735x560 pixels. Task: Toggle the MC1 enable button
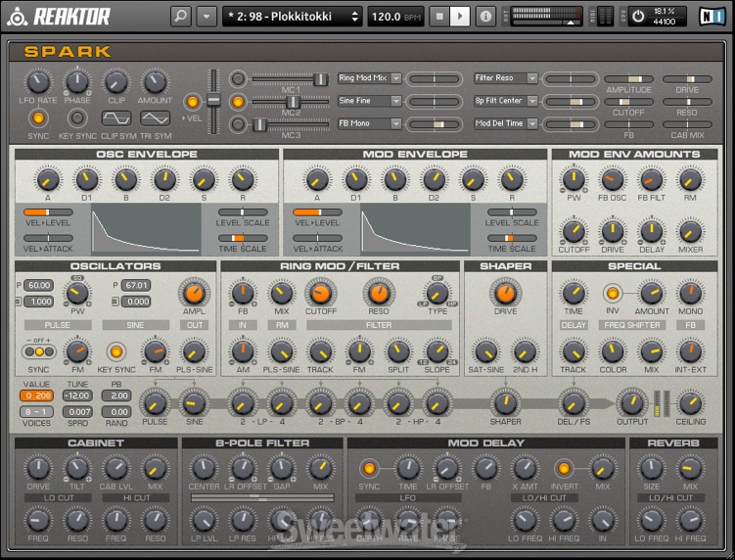tap(238, 78)
